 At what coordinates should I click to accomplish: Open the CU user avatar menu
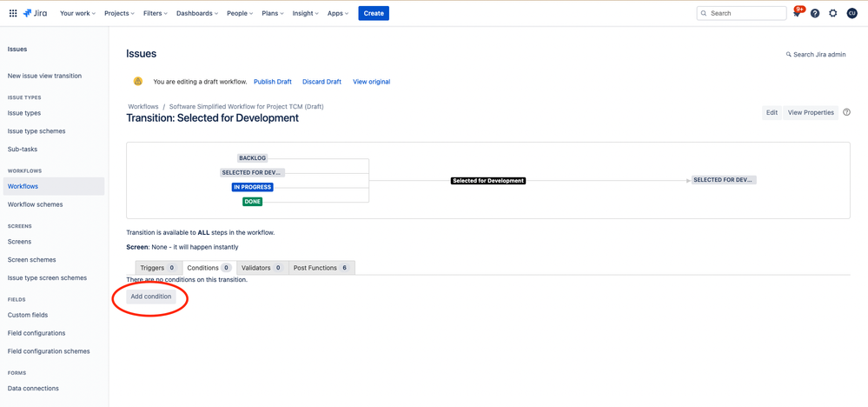852,13
